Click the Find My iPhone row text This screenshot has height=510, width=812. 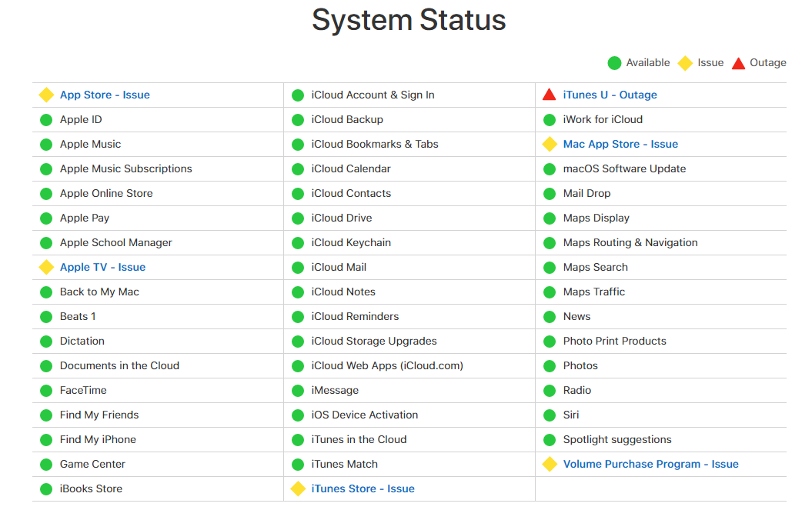coord(98,439)
